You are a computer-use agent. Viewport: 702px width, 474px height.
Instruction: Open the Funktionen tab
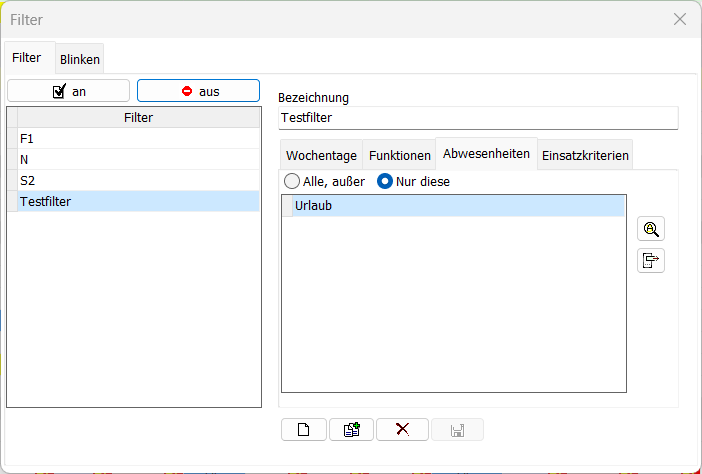click(399, 155)
